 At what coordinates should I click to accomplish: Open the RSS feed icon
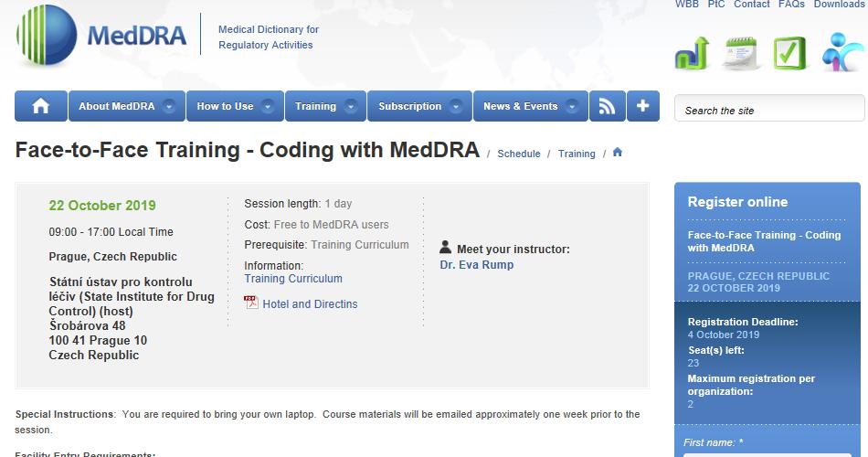(x=608, y=106)
